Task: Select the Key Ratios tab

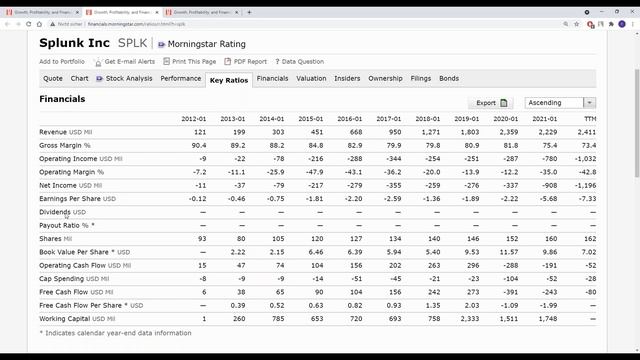Action: point(229,80)
